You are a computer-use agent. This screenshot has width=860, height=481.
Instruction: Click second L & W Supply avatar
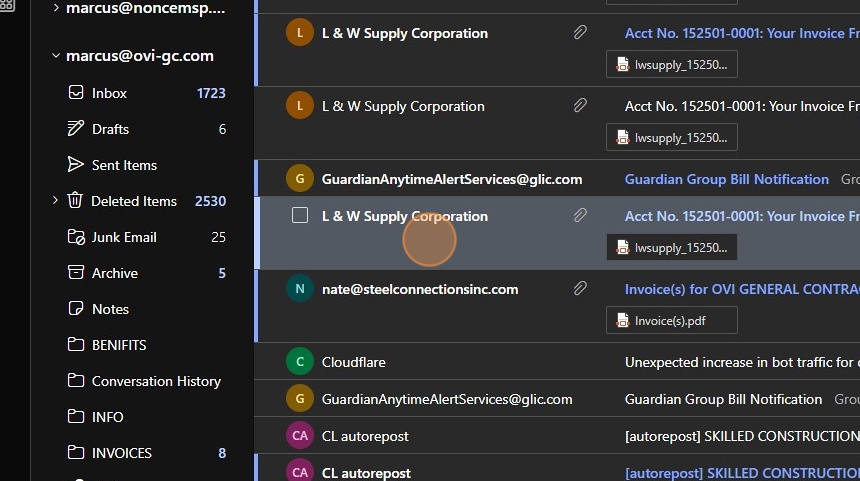click(x=299, y=106)
